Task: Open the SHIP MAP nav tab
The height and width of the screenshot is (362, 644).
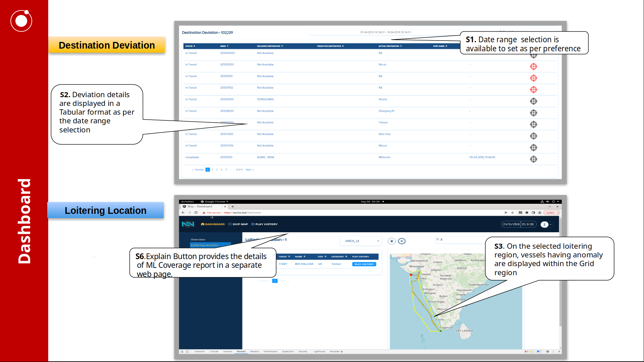Action: [238, 224]
